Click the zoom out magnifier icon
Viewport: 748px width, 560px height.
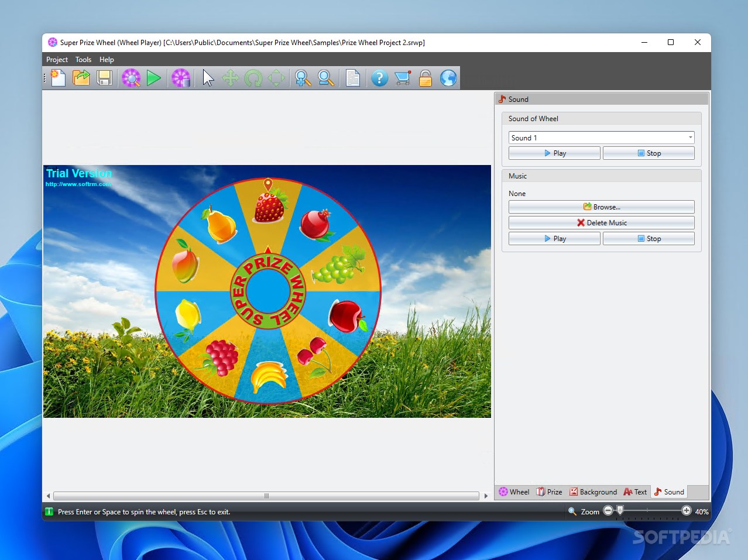326,78
